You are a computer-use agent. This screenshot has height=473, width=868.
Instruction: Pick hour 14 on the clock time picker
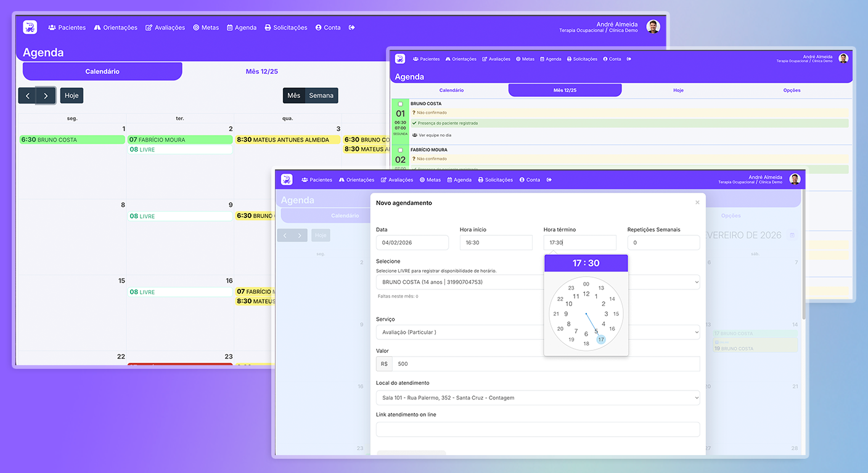(x=612, y=299)
